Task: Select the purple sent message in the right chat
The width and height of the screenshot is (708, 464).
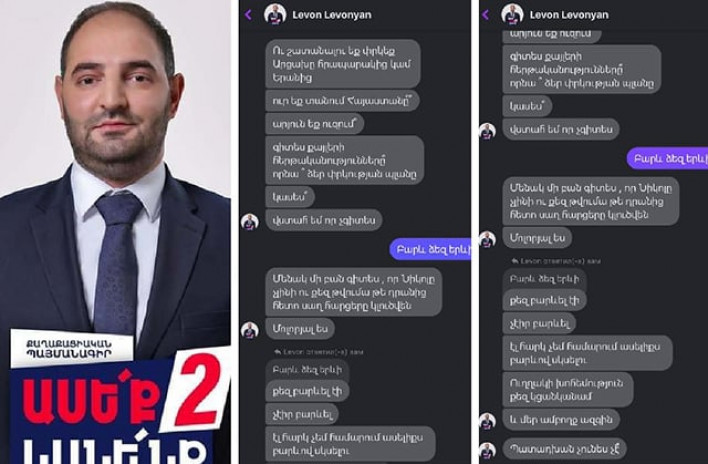Action: pos(667,158)
